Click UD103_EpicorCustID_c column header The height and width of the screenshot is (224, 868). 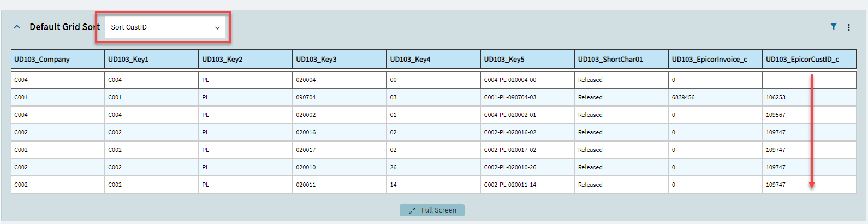(810, 59)
